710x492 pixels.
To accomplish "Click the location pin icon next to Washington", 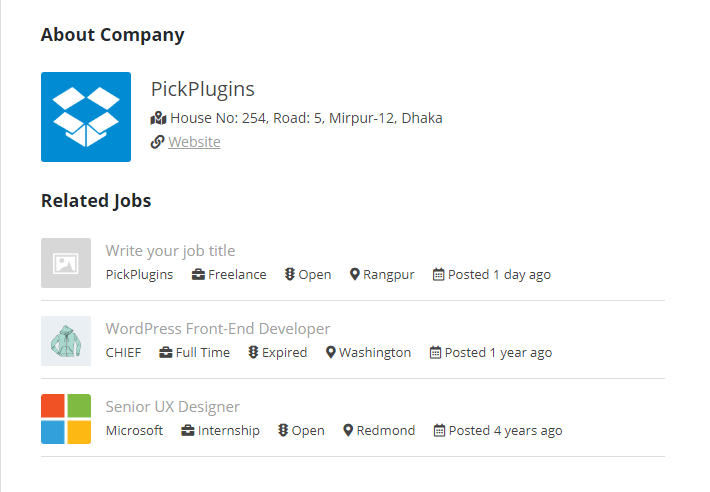I will coord(331,352).
